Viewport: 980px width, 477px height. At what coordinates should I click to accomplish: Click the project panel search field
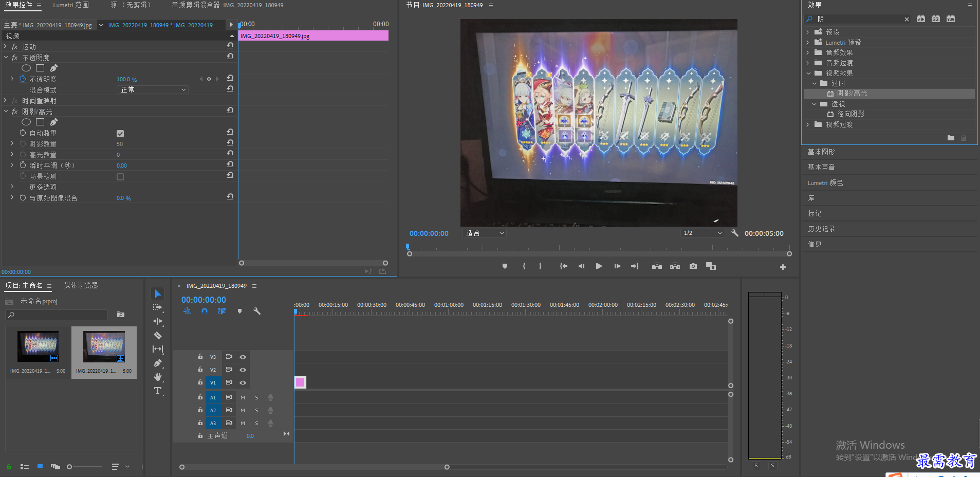[x=57, y=315]
